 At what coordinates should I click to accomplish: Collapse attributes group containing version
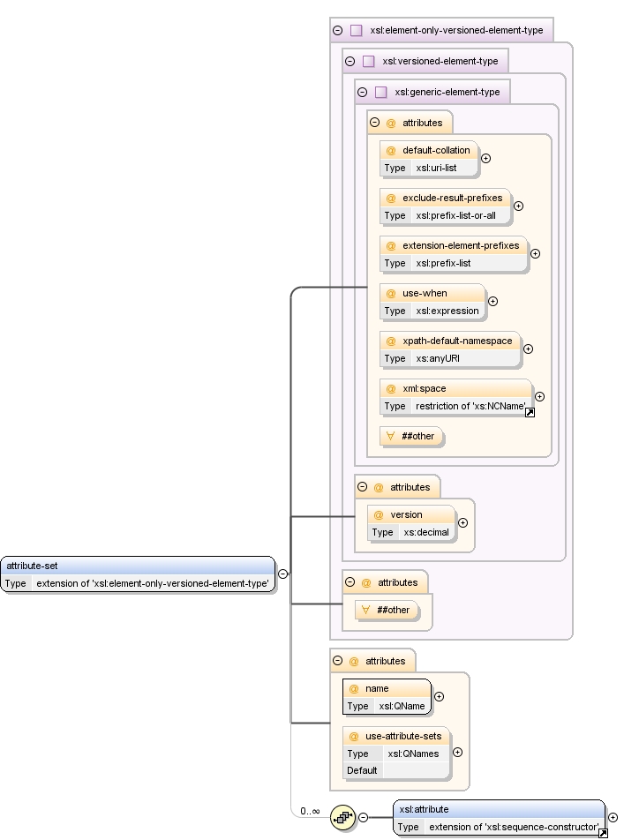(x=362, y=487)
